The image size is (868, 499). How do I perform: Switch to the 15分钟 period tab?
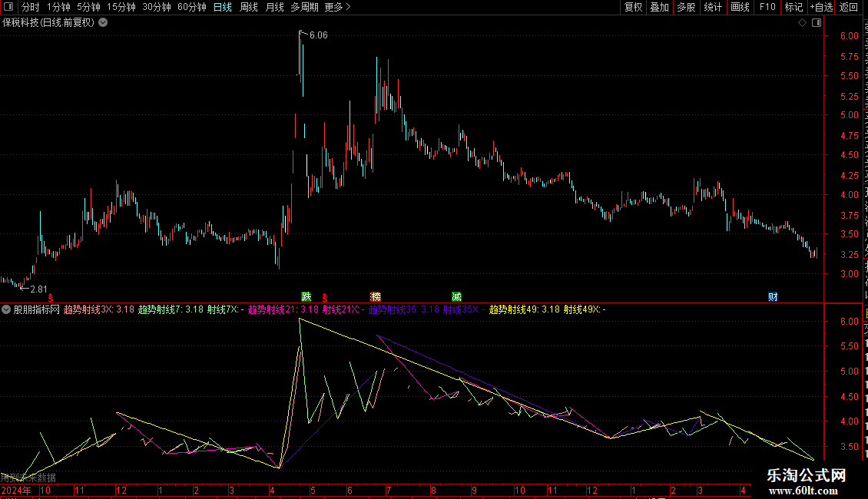121,7
